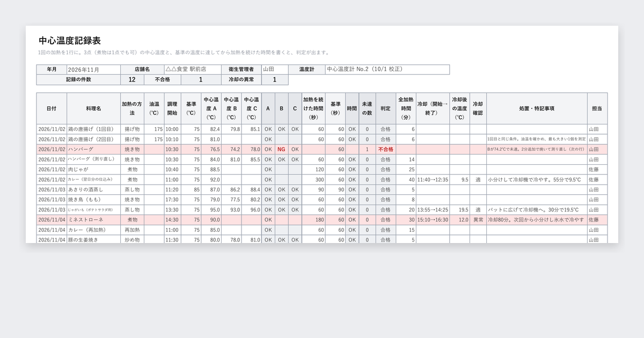The width and height of the screenshot is (644, 338).
Task: Select temperature value 82.4
Action: pos(211,129)
